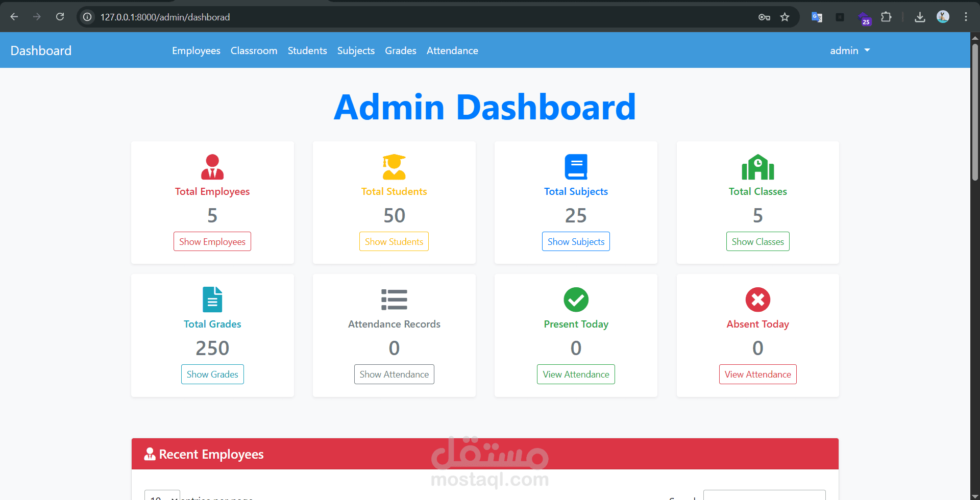Click the Attendance Records list icon
Viewport: 980px width, 500px height.
click(394, 299)
